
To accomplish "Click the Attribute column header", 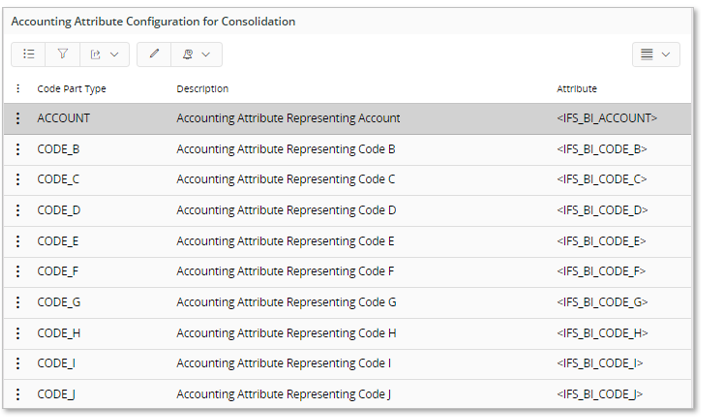I will click(x=577, y=89).
